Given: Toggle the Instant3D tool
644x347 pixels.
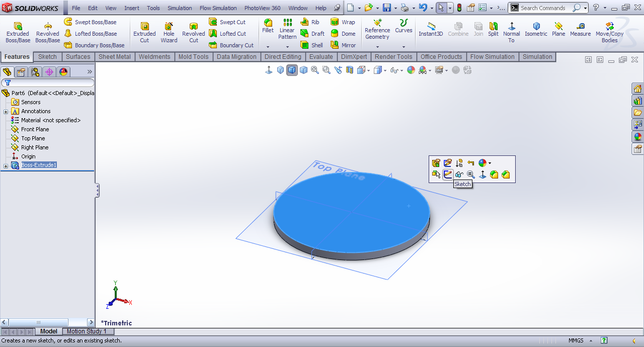Looking at the screenshot, I should click(431, 29).
